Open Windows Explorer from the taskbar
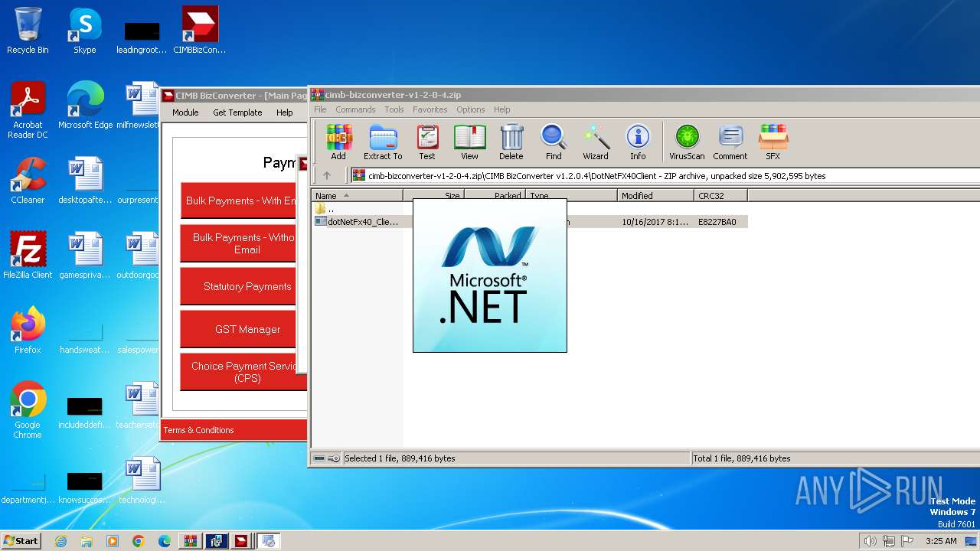The width and height of the screenshot is (980, 551). pos(87,541)
